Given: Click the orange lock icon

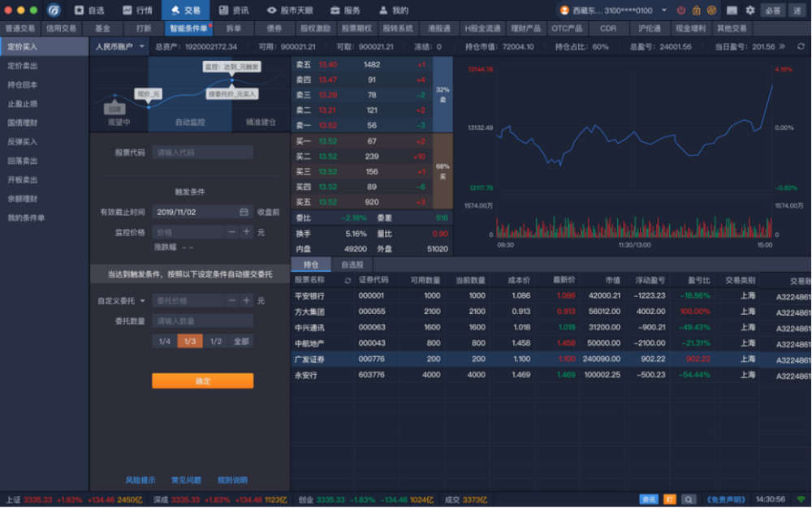Looking at the screenshot, I should pyautogui.click(x=696, y=11).
